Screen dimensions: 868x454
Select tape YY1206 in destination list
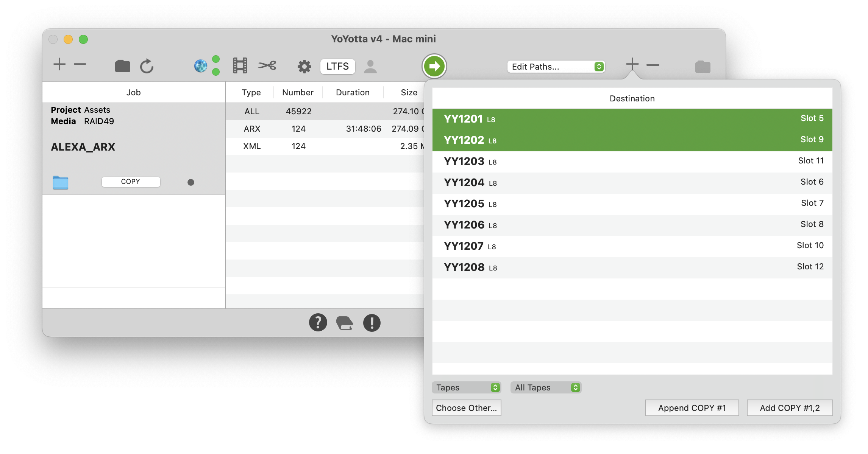click(x=632, y=225)
